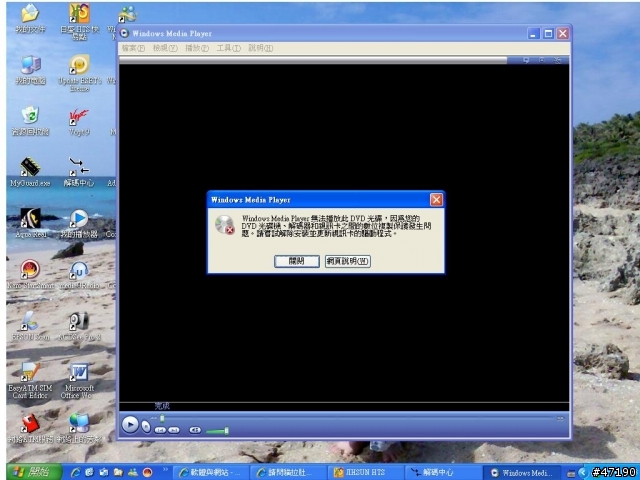Click the round Play button in the player
The height and width of the screenshot is (480, 640).
(130, 425)
